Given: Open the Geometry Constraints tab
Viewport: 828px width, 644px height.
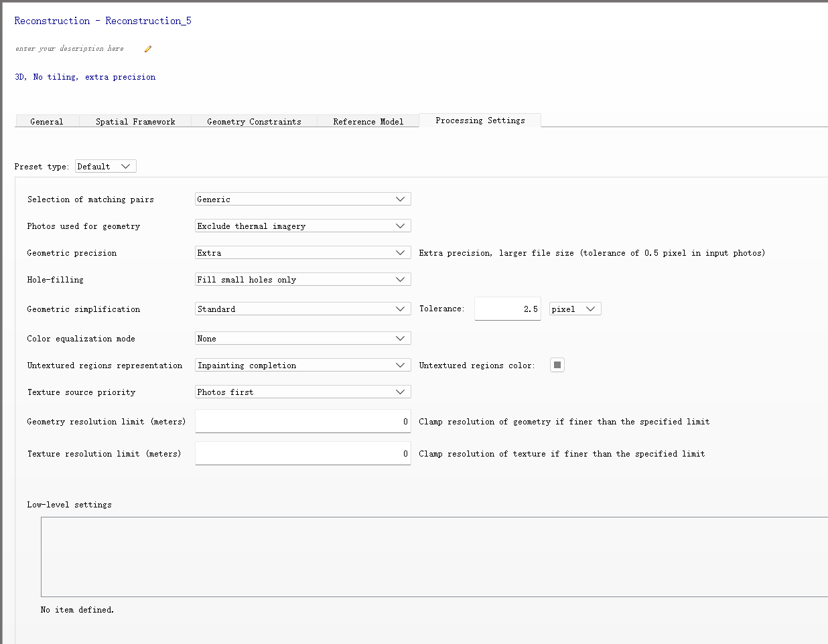Looking at the screenshot, I should pyautogui.click(x=254, y=121).
